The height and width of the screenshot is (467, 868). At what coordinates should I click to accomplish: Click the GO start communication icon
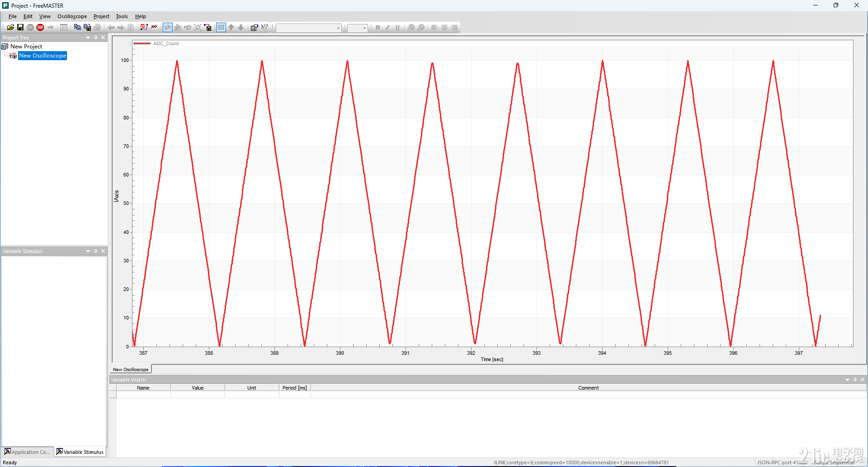click(x=30, y=28)
